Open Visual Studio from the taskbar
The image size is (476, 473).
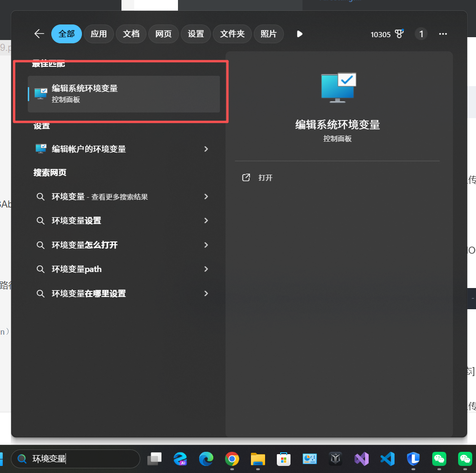click(361, 458)
